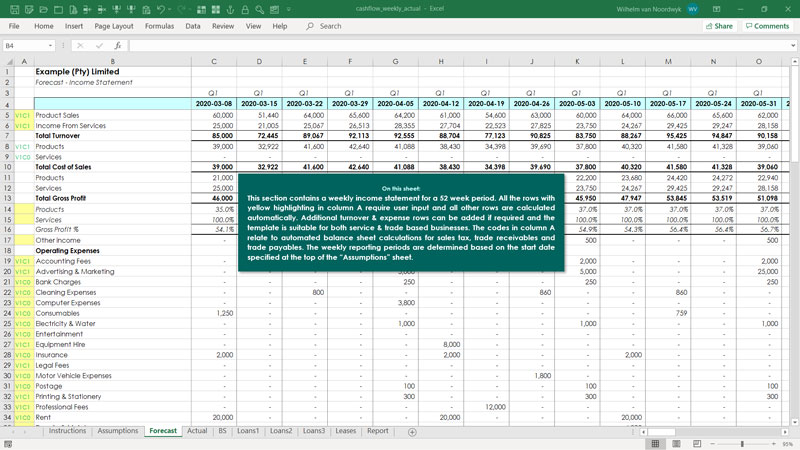This screenshot has height=450, width=800.
Task: Click the WV user account avatar
Action: pos(692,9)
